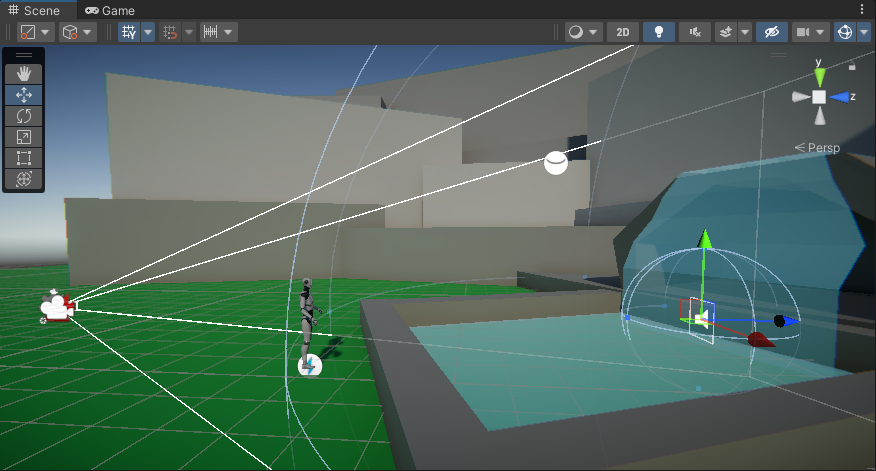The image size is (876, 471).
Task: Click the Persp projection label
Action: coord(817,148)
